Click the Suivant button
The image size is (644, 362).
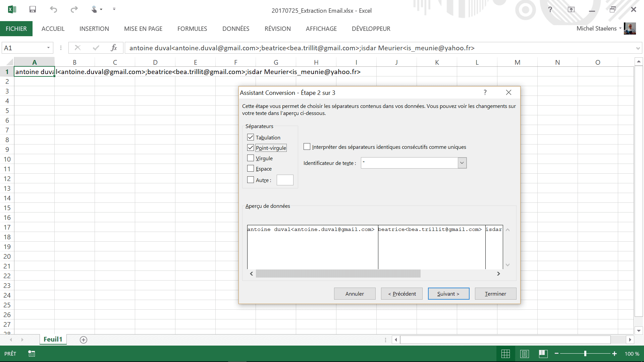[x=448, y=294]
